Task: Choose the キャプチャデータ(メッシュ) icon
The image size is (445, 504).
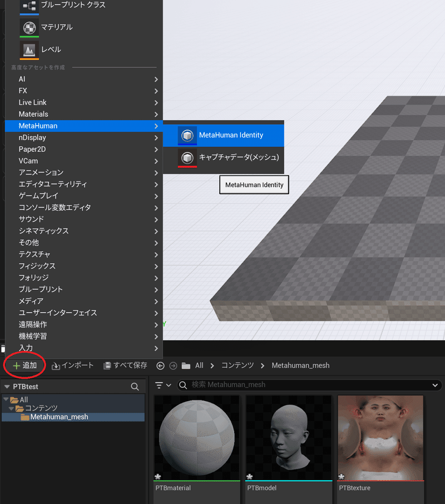Action: tap(187, 158)
